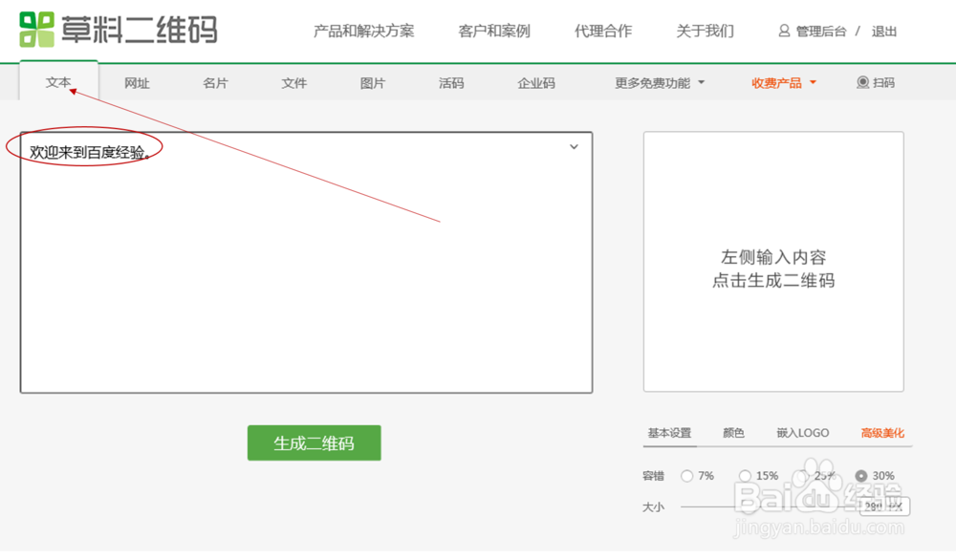The height and width of the screenshot is (560, 956).
Task: Switch to the 名片 tab
Action: (x=215, y=83)
